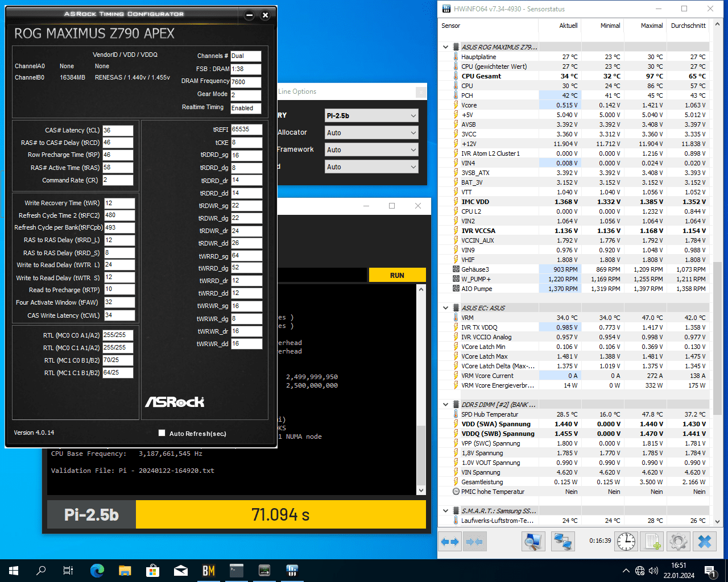
Task: Select the VRM Vcore Current row
Action: click(x=574, y=376)
